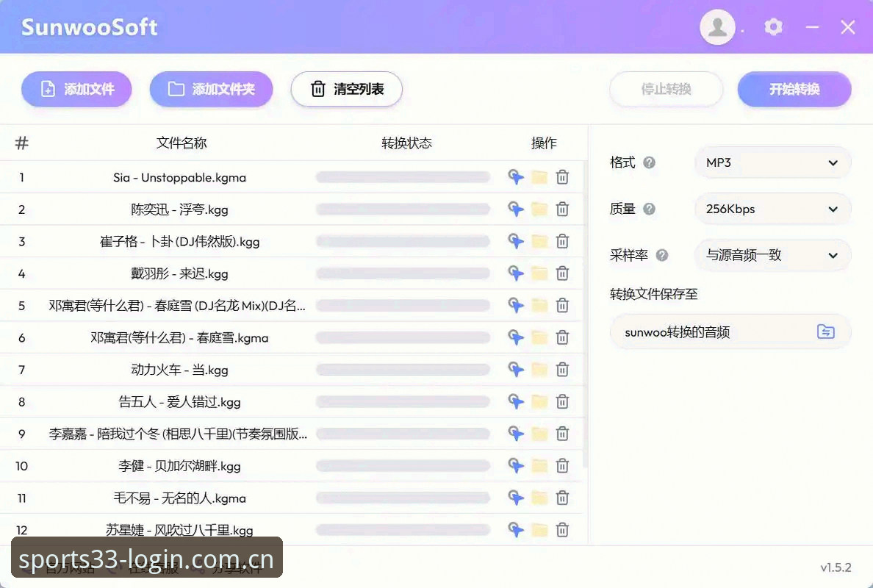Open the 与源音频一致 sample rate dropdown
Image resolution: width=873 pixels, height=588 pixels.
click(773, 255)
